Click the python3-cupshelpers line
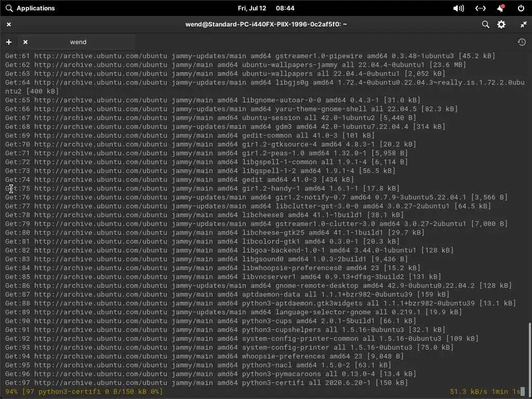 point(225,329)
